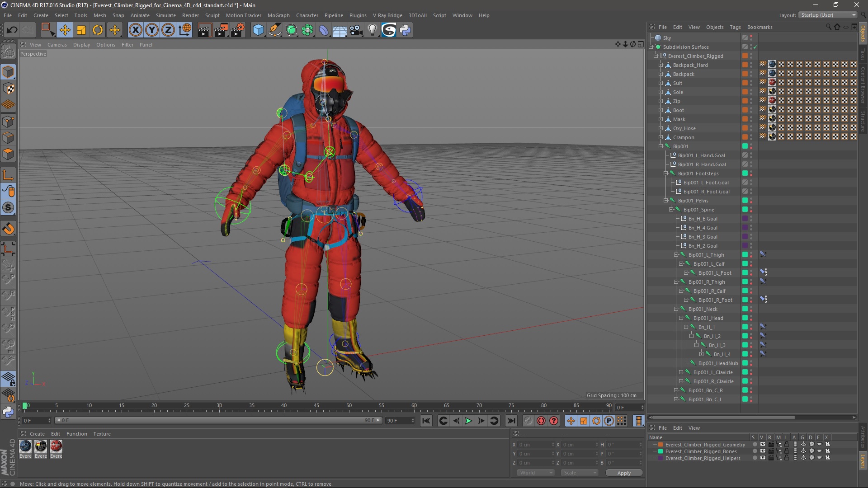Toggle X axis lock
868x488 pixels.
pyautogui.click(x=135, y=30)
